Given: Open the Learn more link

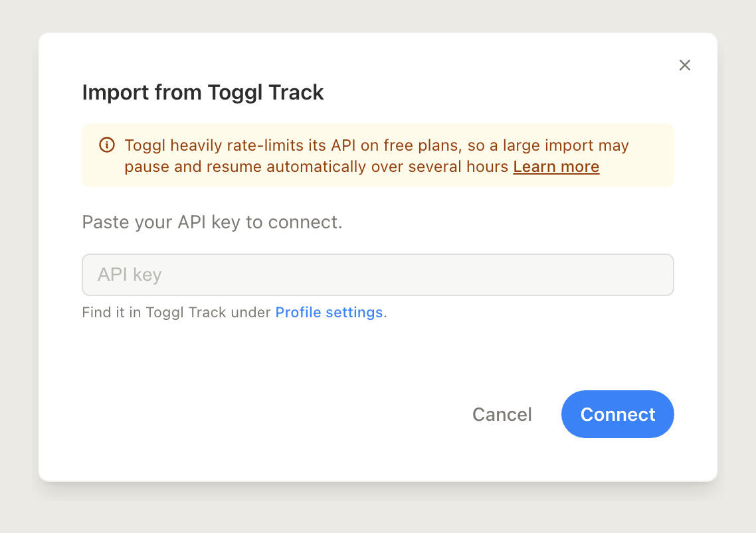Looking at the screenshot, I should point(556,167).
